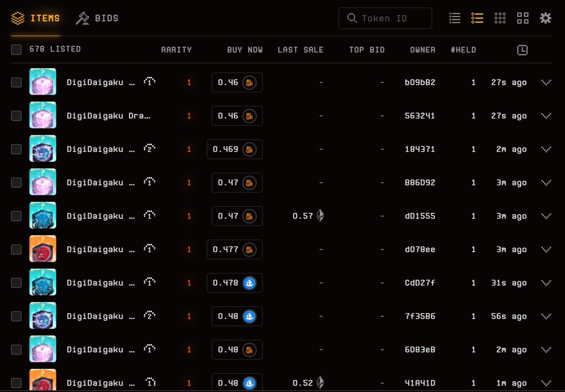565x392 pixels.
Task: Expand the row owned by B86D92
Action: [546, 183]
